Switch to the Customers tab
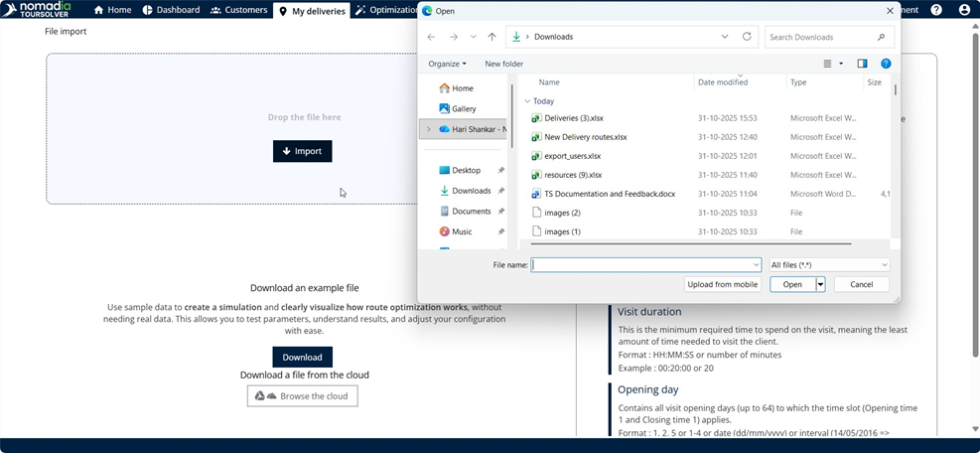Image resolution: width=980 pixels, height=453 pixels. coord(238,10)
